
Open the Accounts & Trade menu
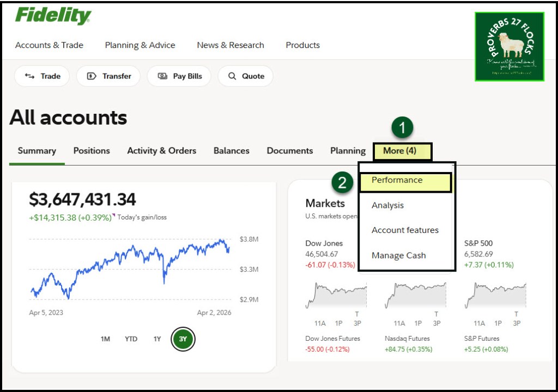tap(49, 45)
